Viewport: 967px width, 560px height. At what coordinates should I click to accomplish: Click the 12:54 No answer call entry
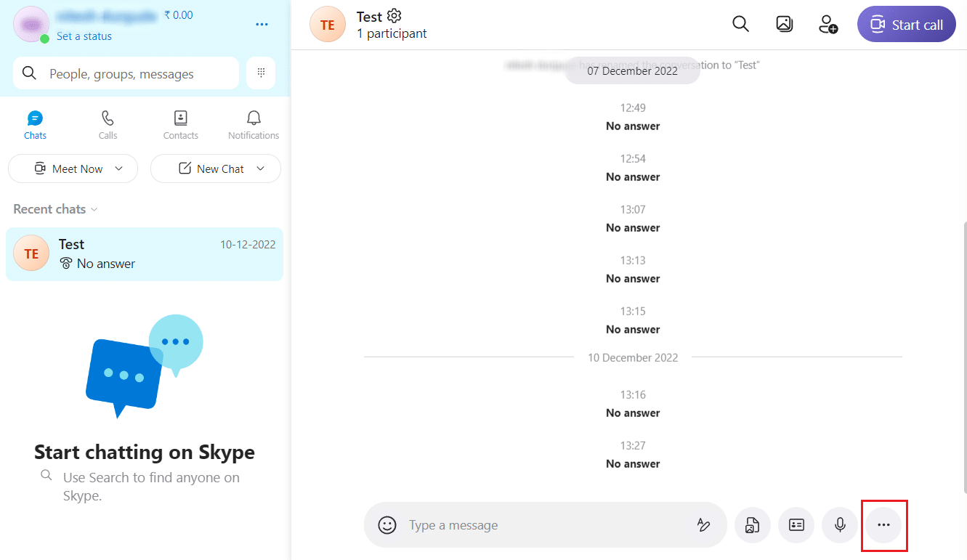coord(633,168)
